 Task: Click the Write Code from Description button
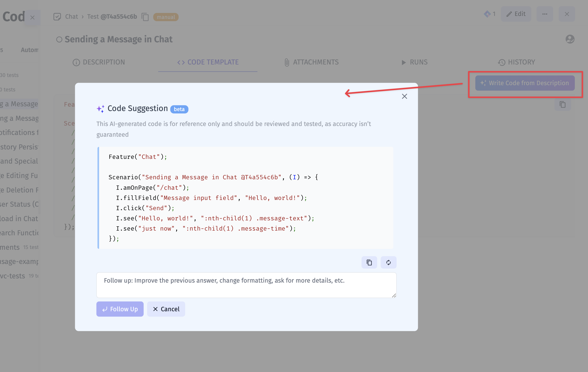pyautogui.click(x=526, y=83)
